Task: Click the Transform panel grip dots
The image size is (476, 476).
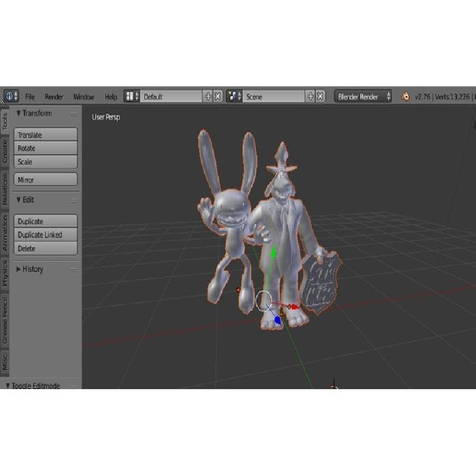Action: pyautogui.click(x=73, y=114)
